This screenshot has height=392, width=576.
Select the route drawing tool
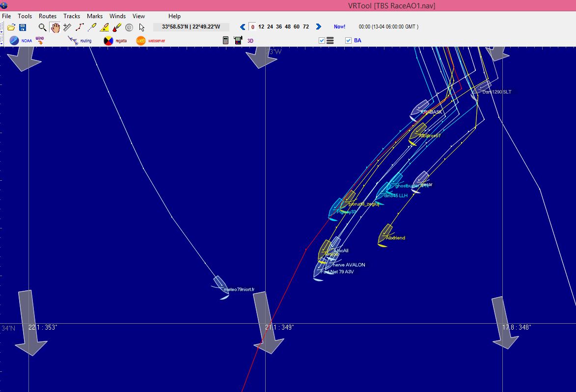(80, 27)
